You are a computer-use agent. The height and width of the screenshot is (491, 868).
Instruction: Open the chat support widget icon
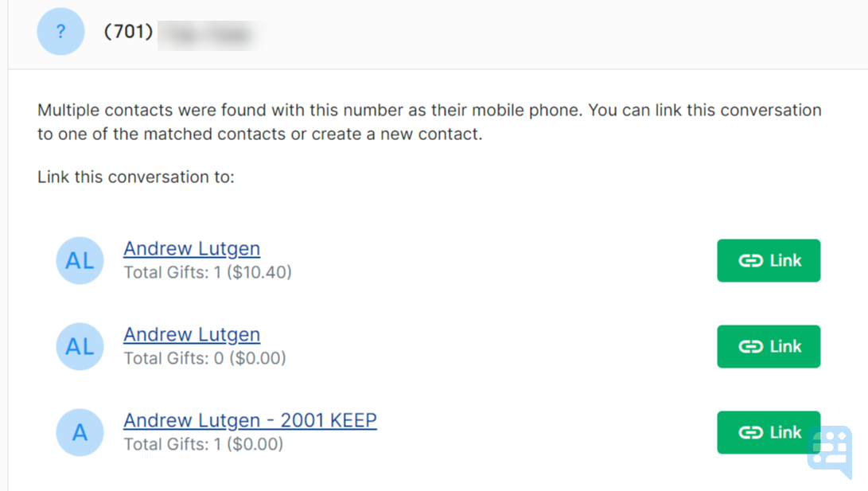point(830,451)
